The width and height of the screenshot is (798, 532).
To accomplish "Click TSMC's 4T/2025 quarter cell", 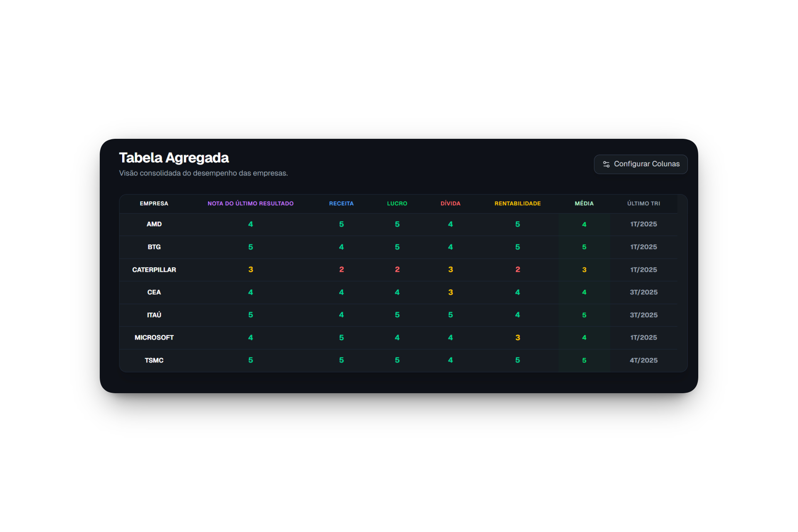I will [x=643, y=360].
